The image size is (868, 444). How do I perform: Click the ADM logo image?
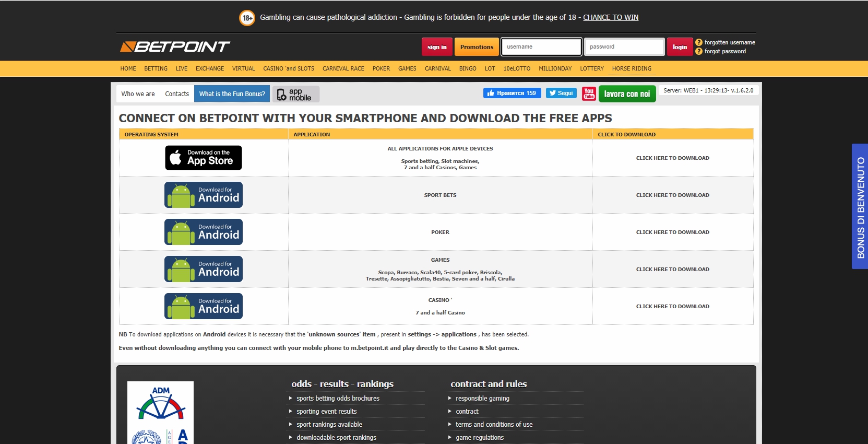160,413
